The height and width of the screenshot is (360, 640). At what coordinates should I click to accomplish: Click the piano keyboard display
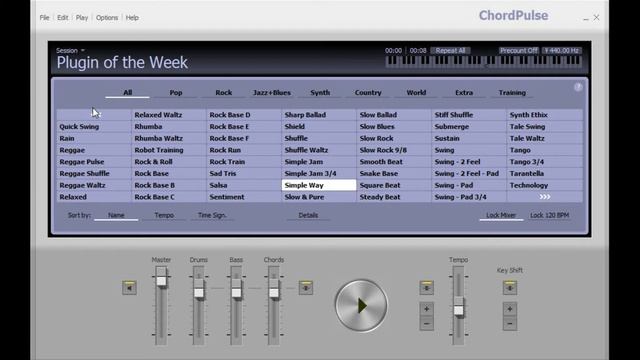click(x=483, y=61)
